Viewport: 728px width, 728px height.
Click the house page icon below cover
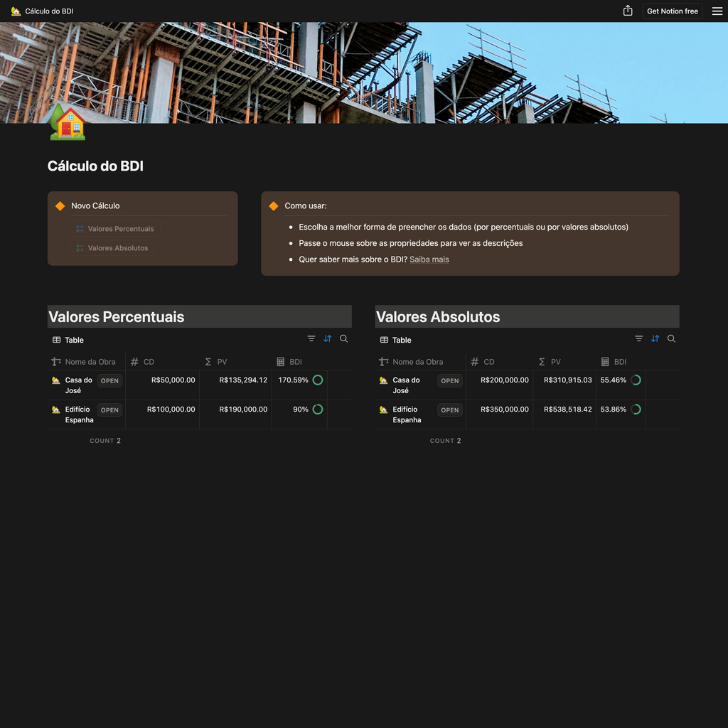click(67, 122)
